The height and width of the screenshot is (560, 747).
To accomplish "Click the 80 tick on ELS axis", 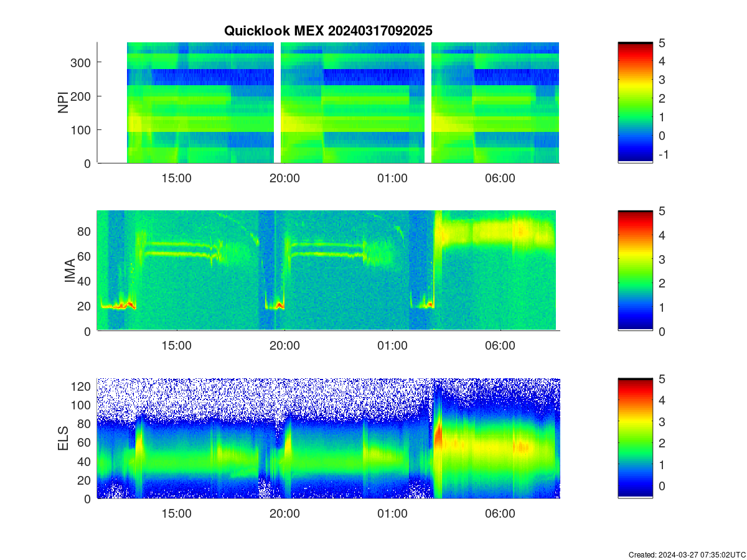I will pos(85,424).
